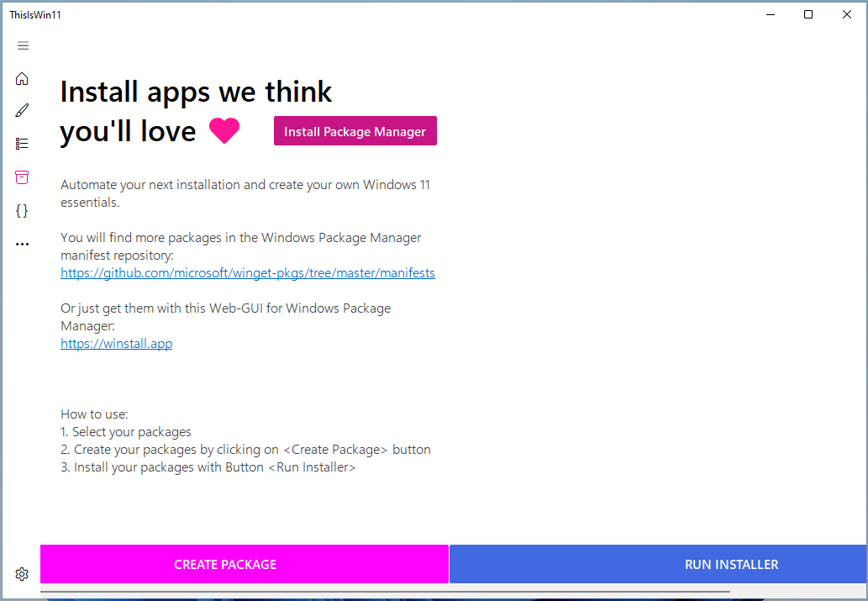This screenshot has width=868, height=601.
Task: Open the checklist page icon in sidebar
Action: [22, 144]
